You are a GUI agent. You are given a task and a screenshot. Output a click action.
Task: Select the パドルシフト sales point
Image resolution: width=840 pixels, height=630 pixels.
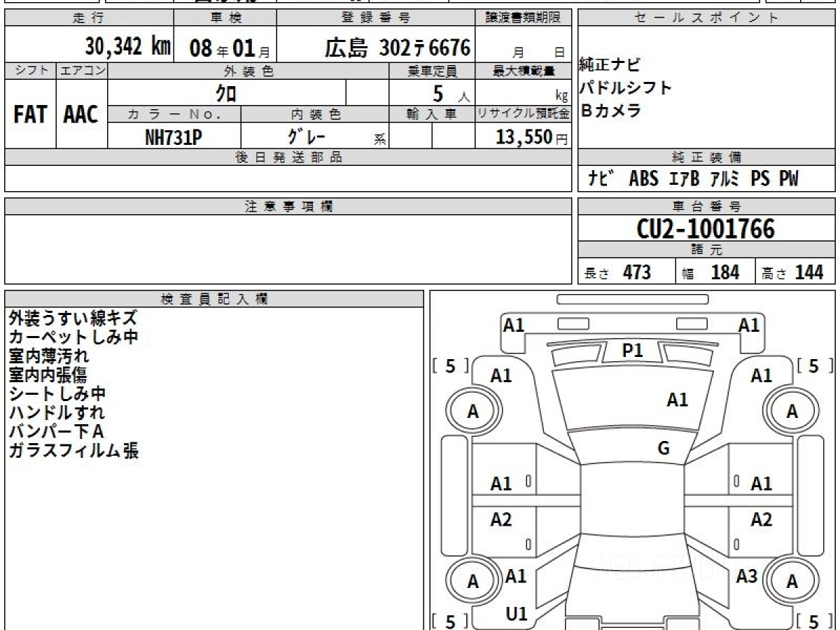pyautogui.click(x=625, y=88)
